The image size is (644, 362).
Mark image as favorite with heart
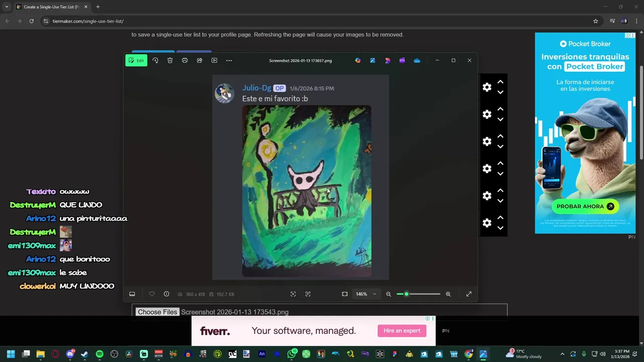[151, 294]
